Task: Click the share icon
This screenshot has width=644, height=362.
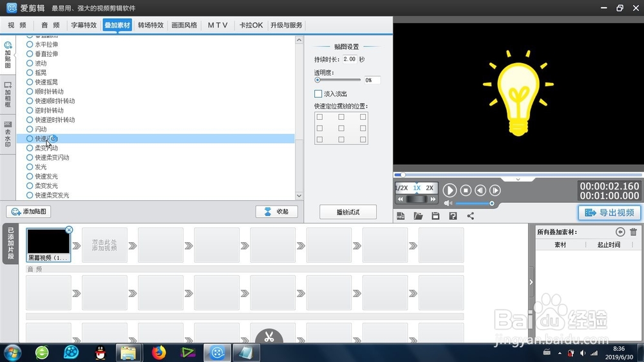Action: pos(470,216)
